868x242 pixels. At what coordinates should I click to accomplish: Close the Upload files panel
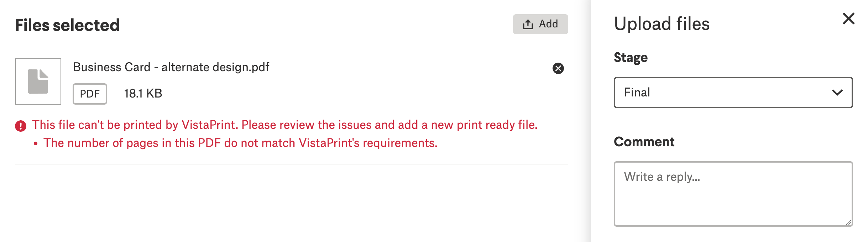point(848,19)
